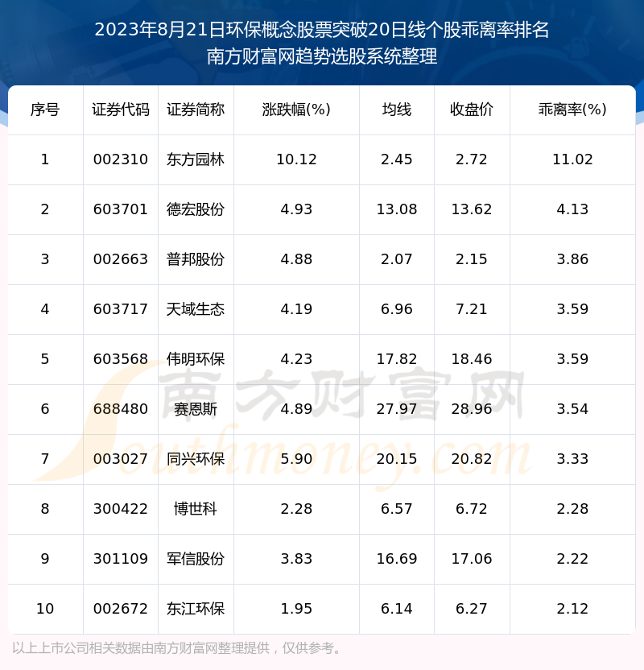Viewport: 644px width, 670px height.
Task: Select stock code 603717
Action: pos(121,309)
